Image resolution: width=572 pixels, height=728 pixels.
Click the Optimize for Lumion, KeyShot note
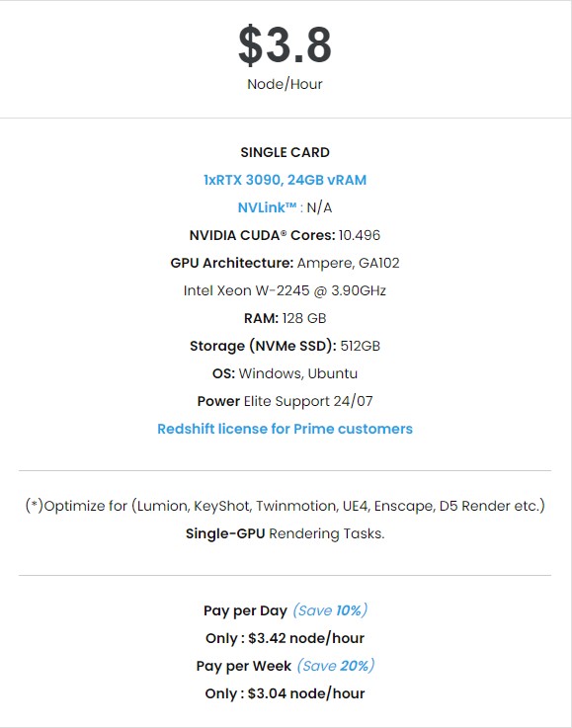[286, 506]
